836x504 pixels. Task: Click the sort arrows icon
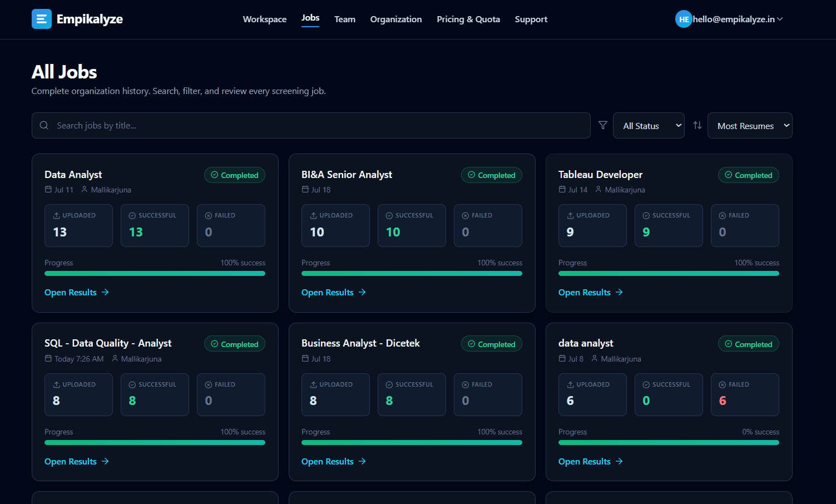(697, 125)
